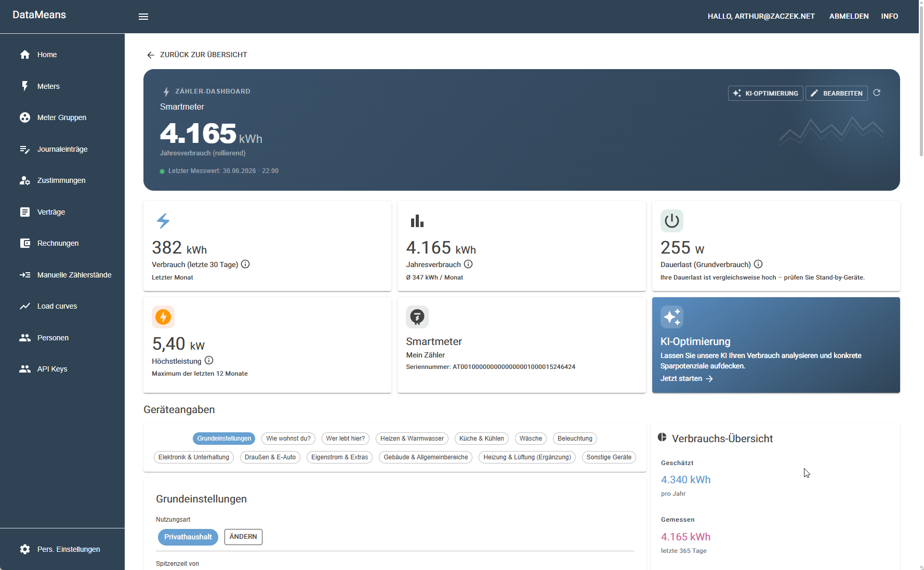The height and width of the screenshot is (570, 924).
Task: Click the KI-OPTIMIERUNG button
Action: (x=765, y=94)
